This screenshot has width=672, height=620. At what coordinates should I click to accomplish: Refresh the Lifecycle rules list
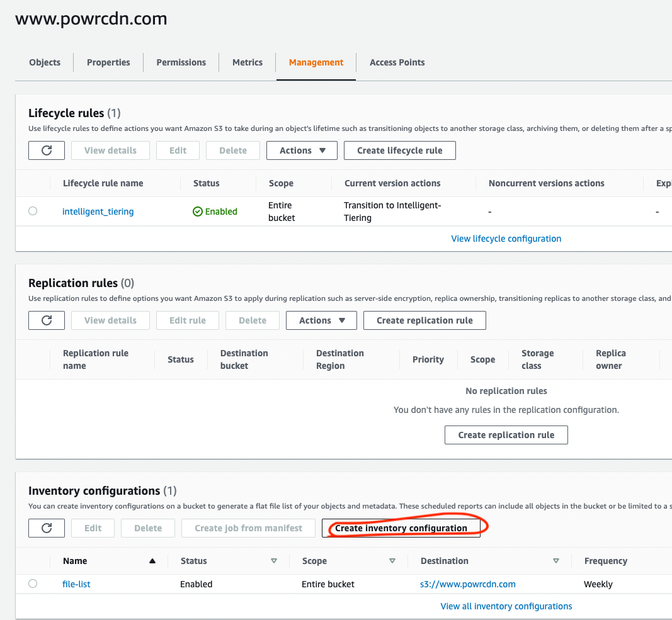pos(47,150)
